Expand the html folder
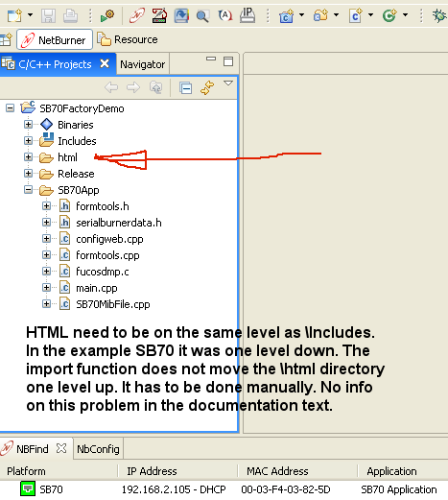Viewport: 448px width, 500px height. [x=28, y=156]
